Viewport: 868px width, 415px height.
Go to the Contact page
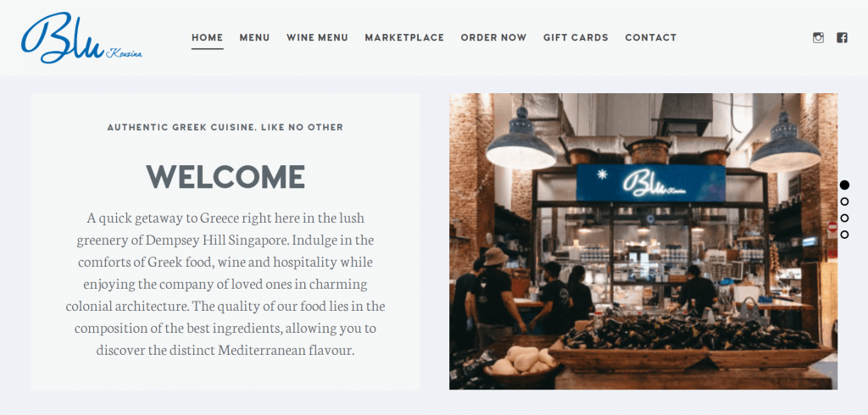tap(651, 37)
